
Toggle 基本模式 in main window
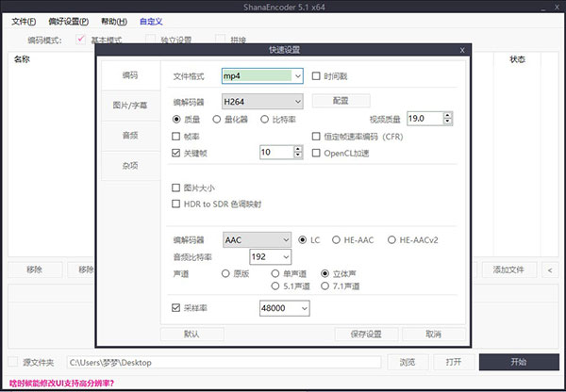(80, 39)
